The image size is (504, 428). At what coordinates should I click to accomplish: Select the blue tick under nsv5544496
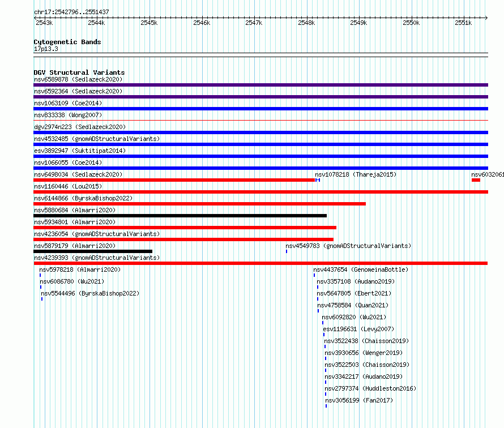coord(42,299)
